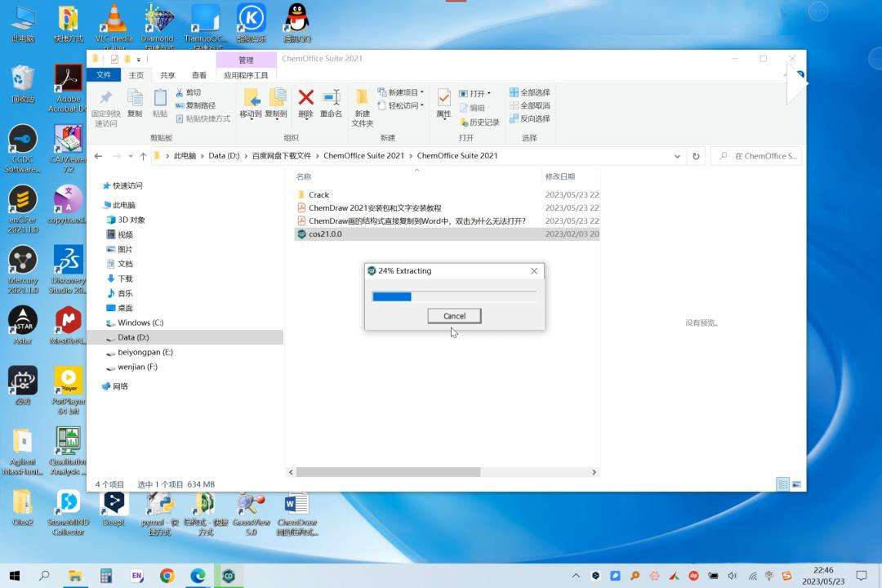Viewport: 882px width, 588px height.
Task: Switch to large icons view toggle
Action: (796, 484)
